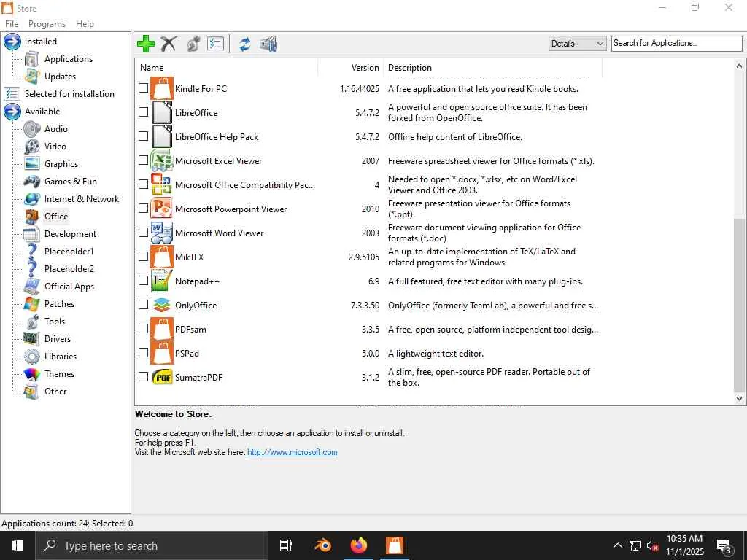Open the notification center icon
747x560 pixels.
coord(724,547)
